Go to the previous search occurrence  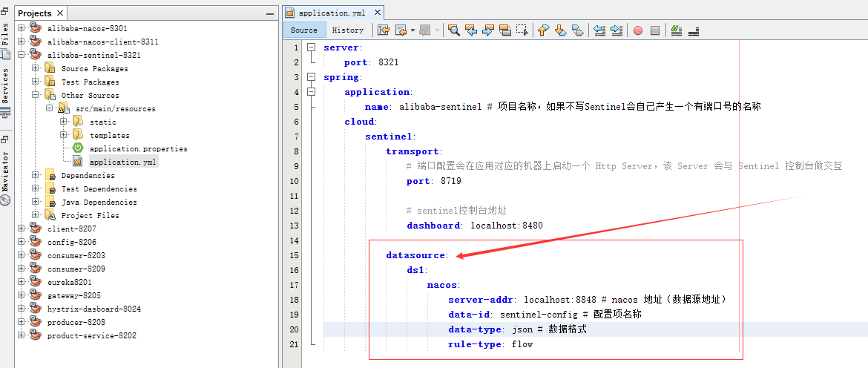471,30
